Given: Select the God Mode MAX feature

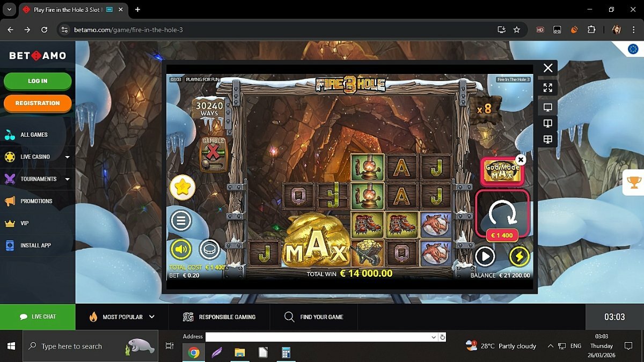Looking at the screenshot, I should click(501, 172).
